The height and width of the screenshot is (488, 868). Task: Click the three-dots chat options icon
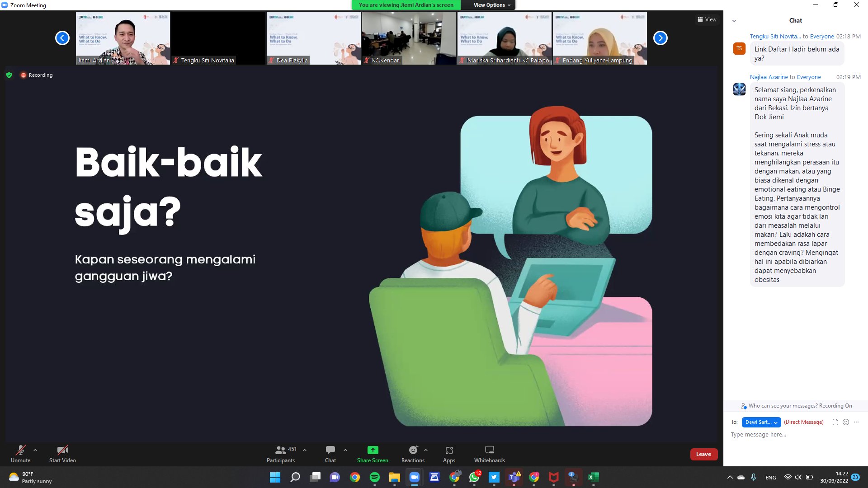[856, 422]
